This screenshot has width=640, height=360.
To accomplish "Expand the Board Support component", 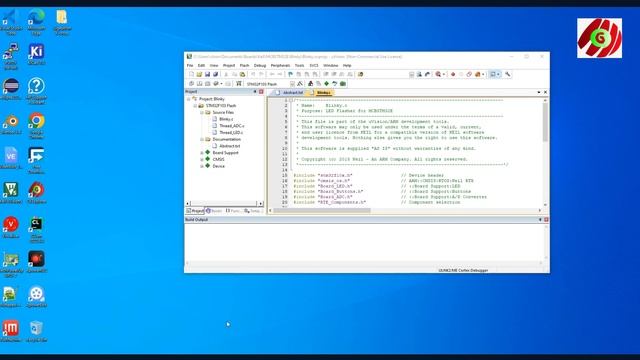I will pyautogui.click(x=202, y=153).
